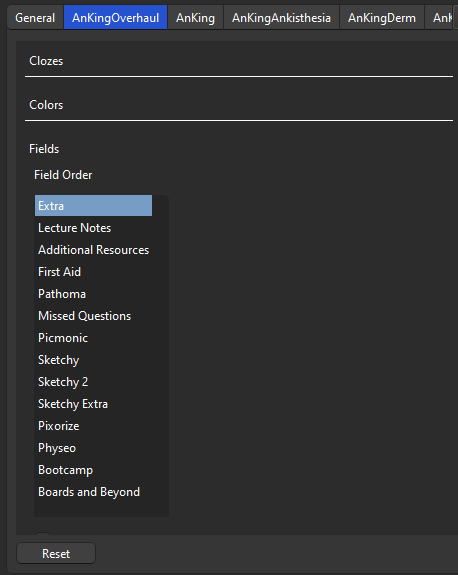Select the Extra field in Field Order
The image size is (458, 575).
point(94,206)
